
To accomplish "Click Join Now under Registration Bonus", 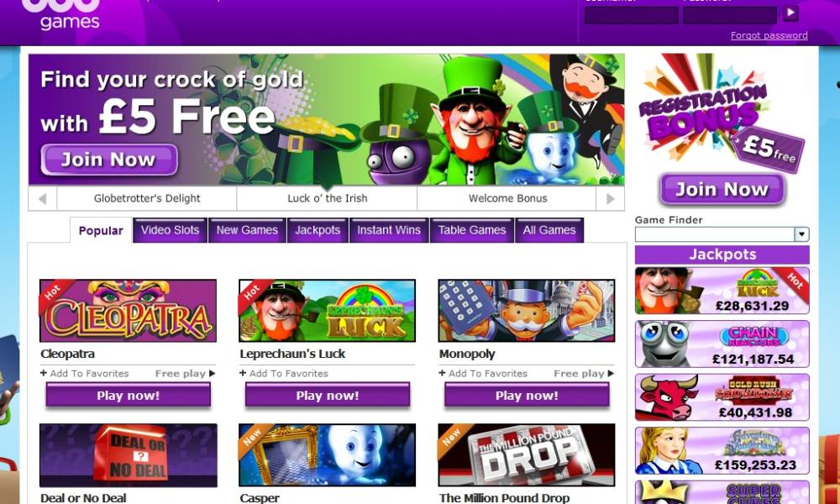I will point(722,189).
